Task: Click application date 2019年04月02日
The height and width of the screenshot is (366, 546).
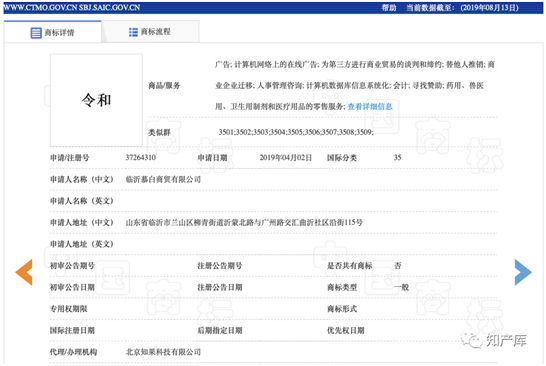Action: [x=286, y=158]
